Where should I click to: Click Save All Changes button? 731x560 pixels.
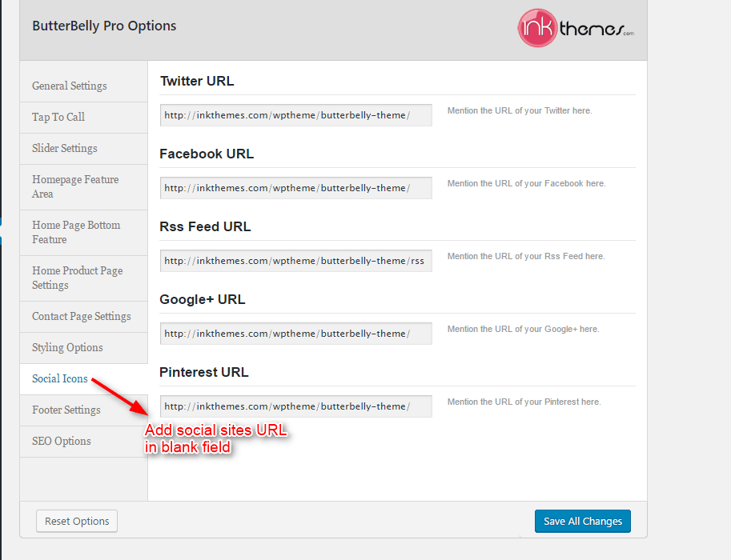coord(583,521)
